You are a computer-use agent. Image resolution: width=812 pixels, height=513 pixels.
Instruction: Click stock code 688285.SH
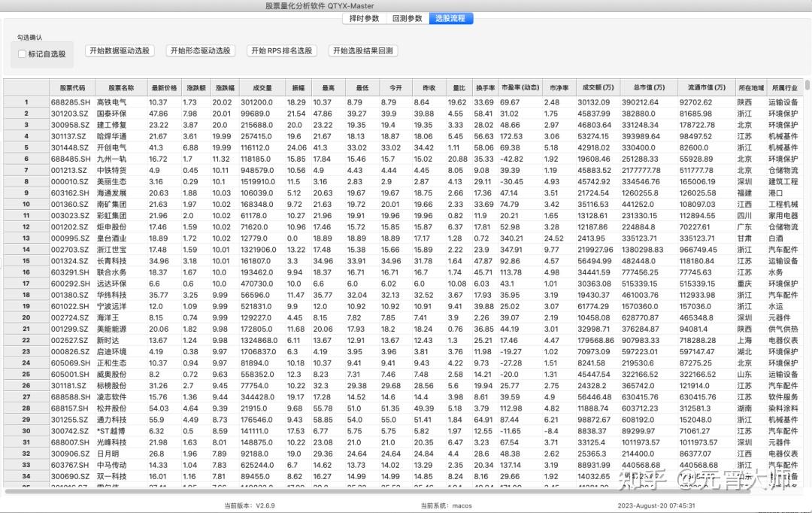click(x=71, y=102)
